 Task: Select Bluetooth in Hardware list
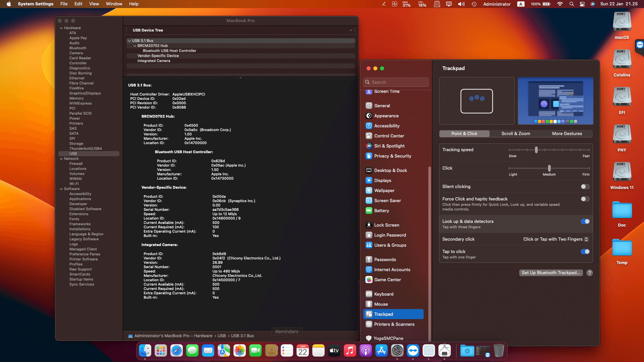(x=78, y=48)
